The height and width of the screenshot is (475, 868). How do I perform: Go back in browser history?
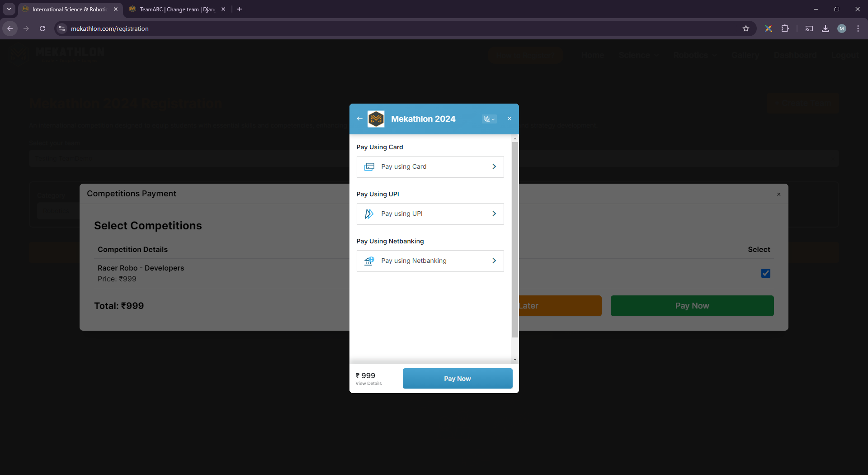click(x=10, y=28)
